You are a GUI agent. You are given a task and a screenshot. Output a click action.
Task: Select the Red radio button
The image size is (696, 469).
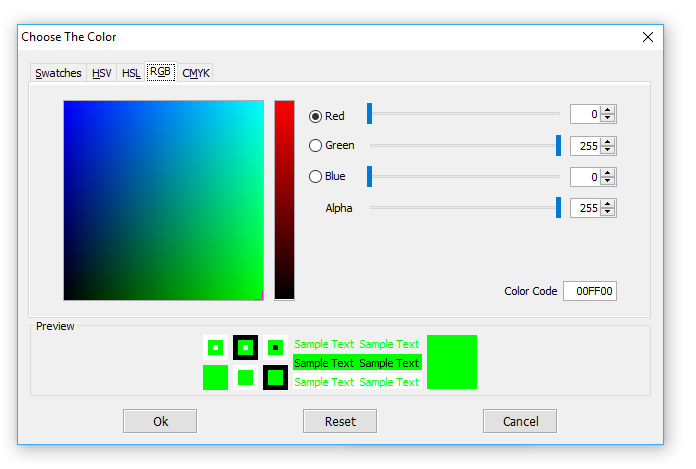coord(315,116)
